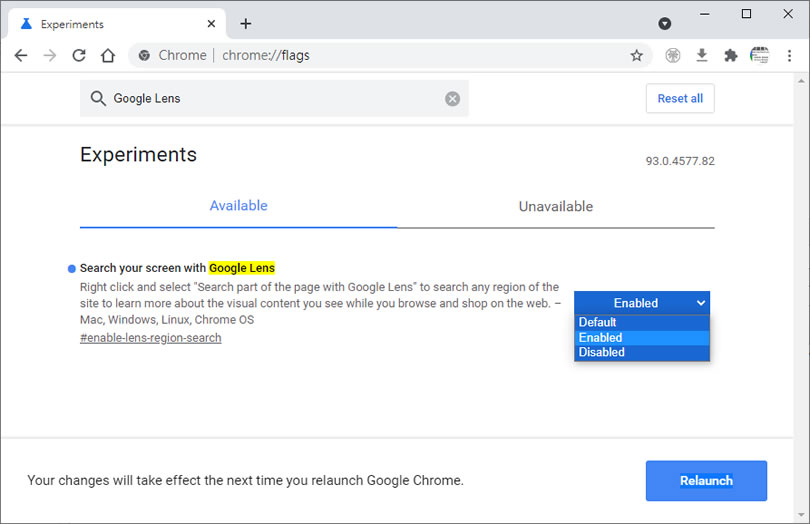Reload the chrome://flags page
The image size is (810, 524).
[x=79, y=55]
